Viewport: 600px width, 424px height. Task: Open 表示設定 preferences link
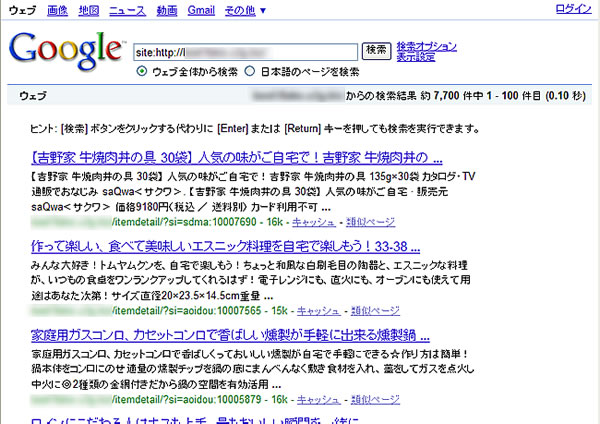click(416, 57)
